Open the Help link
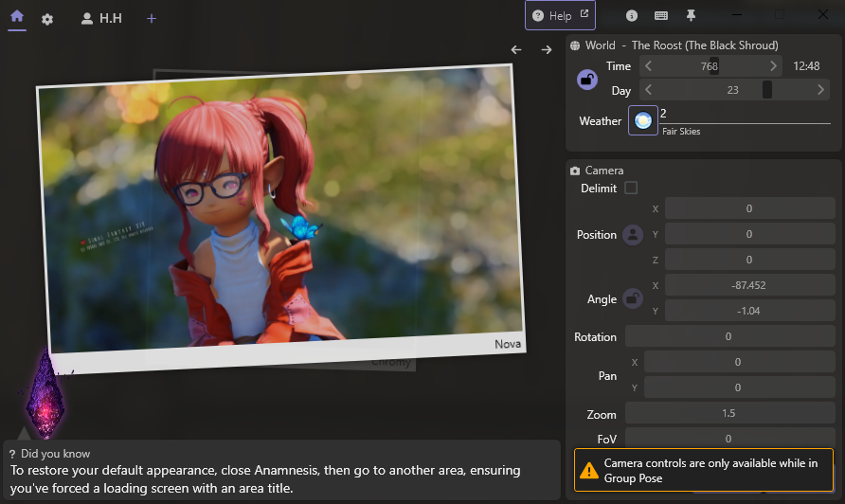The height and width of the screenshot is (504, 845). (560, 16)
